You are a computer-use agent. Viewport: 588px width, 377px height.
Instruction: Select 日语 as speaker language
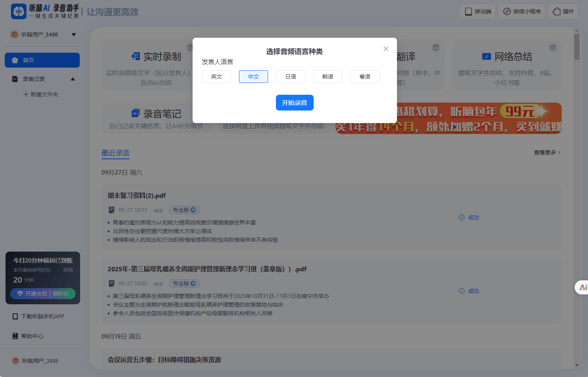click(x=290, y=77)
